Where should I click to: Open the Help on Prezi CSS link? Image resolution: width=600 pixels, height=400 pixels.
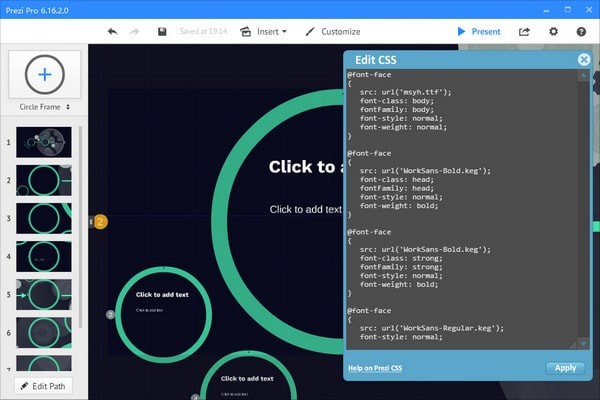375,368
